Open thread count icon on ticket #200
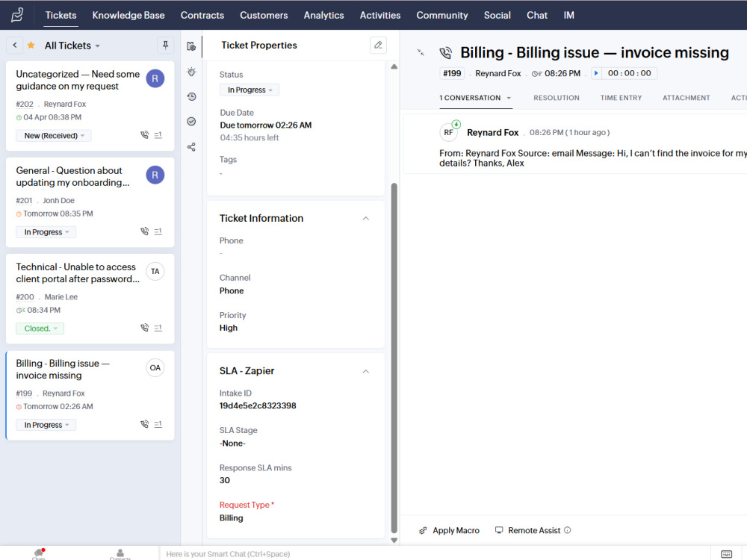This screenshot has width=747, height=560. (158, 328)
